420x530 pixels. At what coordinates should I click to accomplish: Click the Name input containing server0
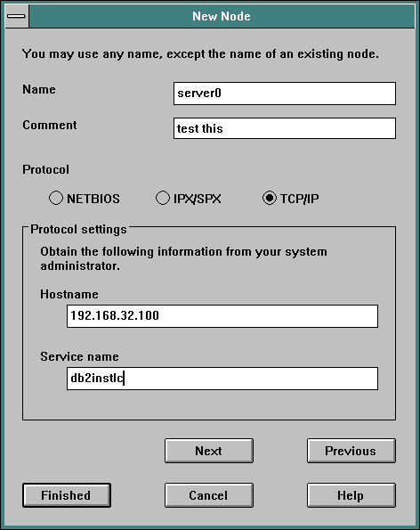(x=284, y=94)
